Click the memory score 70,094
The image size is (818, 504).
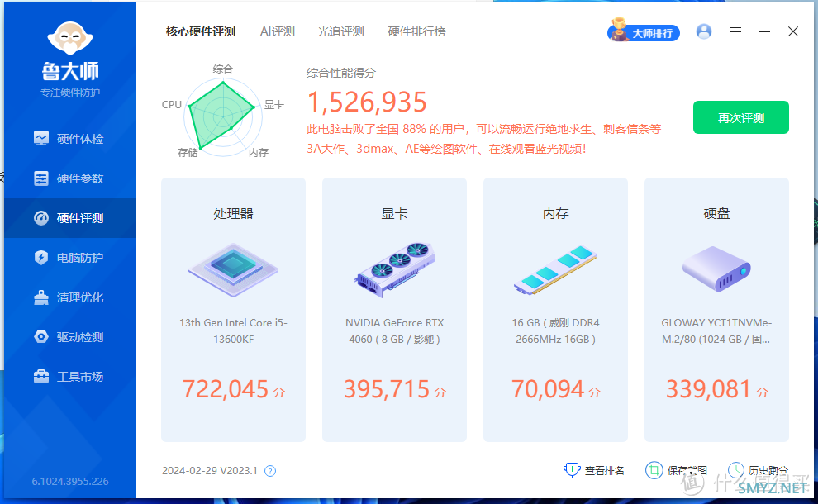tap(547, 389)
